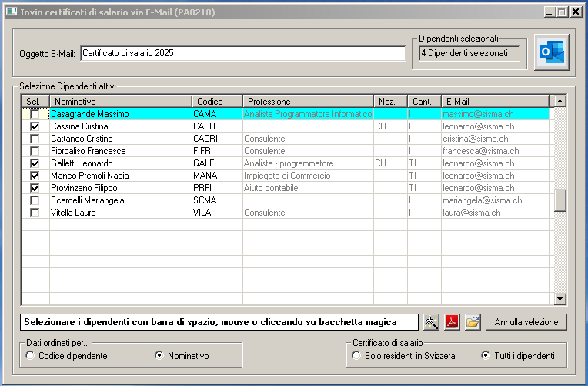Sort by the Nominativo column header
Image resolution: width=588 pixels, height=386 pixels.
120,101
